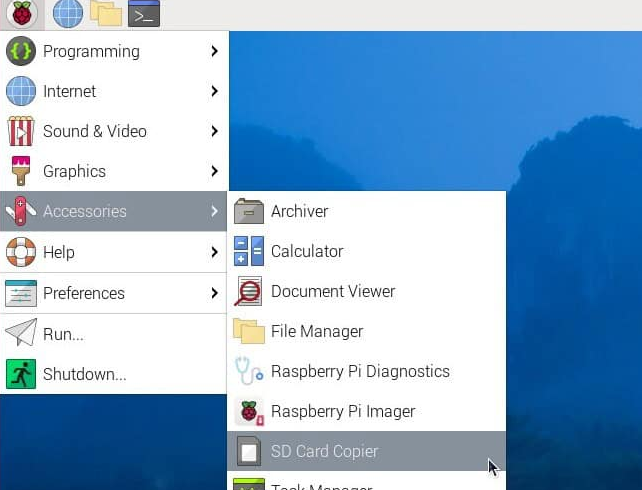642x490 pixels.
Task: Launch the file manager from taskbar folder icon
Action: coord(105,14)
